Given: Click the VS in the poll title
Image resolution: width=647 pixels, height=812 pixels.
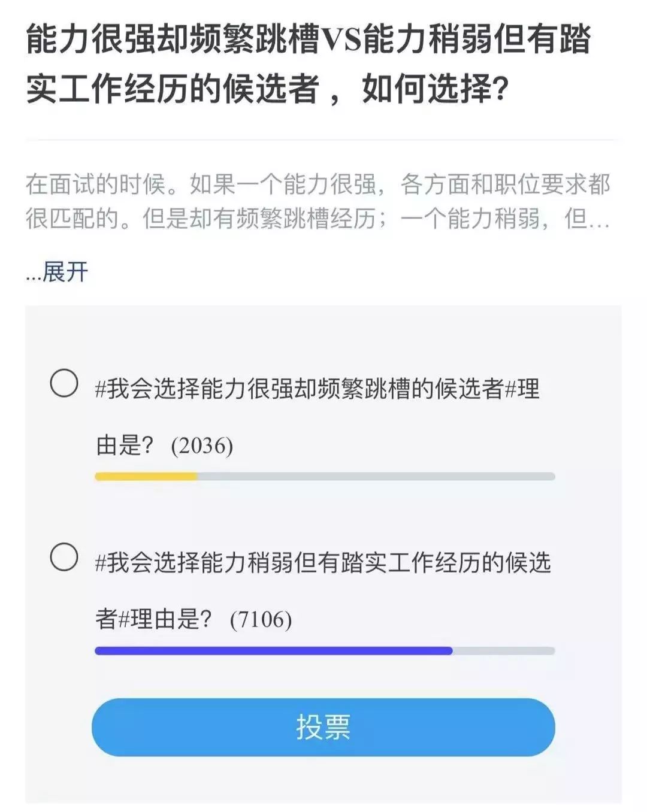Looking at the screenshot, I should (x=342, y=40).
